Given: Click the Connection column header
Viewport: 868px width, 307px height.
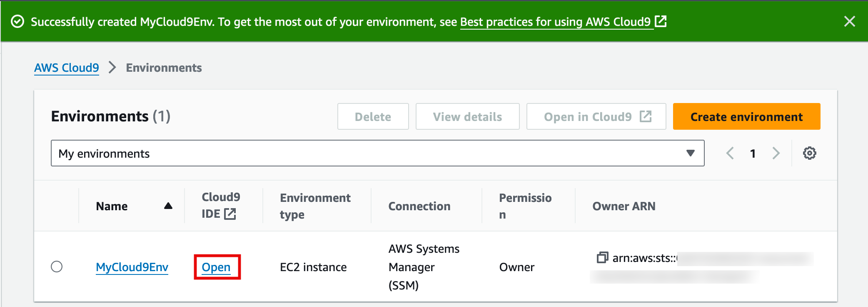Looking at the screenshot, I should [419, 206].
